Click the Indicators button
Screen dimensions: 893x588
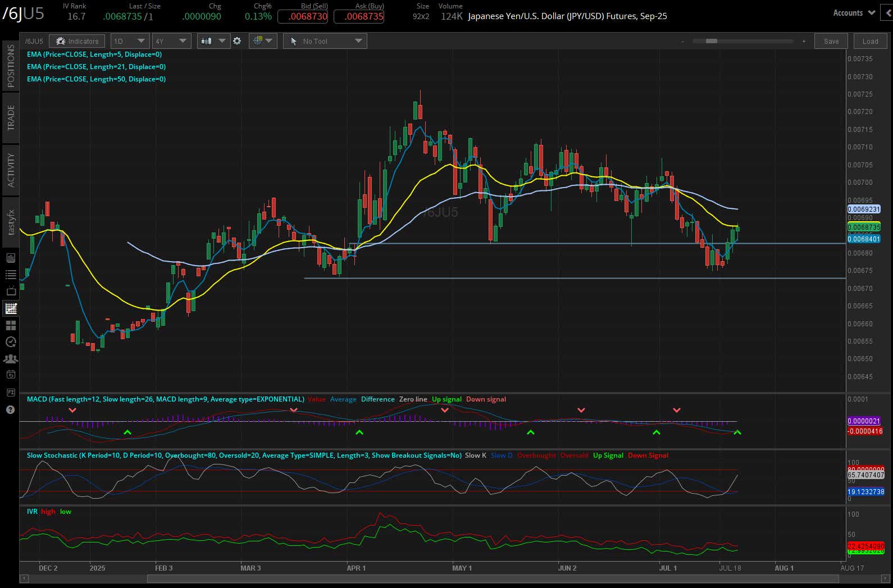(78, 41)
